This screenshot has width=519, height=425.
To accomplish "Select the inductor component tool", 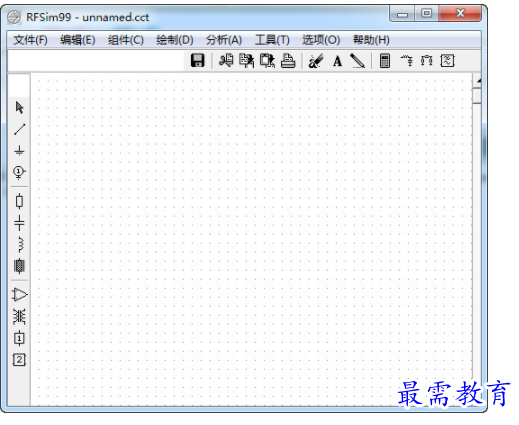I will tap(20, 244).
